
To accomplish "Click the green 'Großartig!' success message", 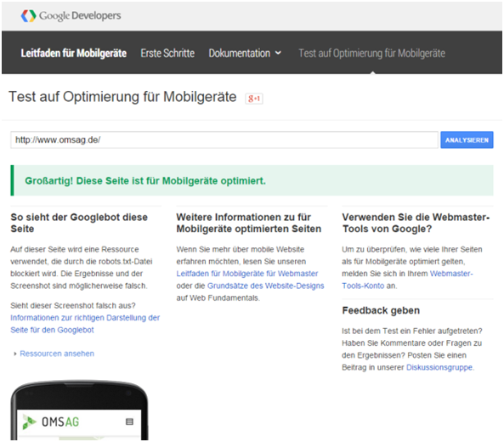I will 252,180.
